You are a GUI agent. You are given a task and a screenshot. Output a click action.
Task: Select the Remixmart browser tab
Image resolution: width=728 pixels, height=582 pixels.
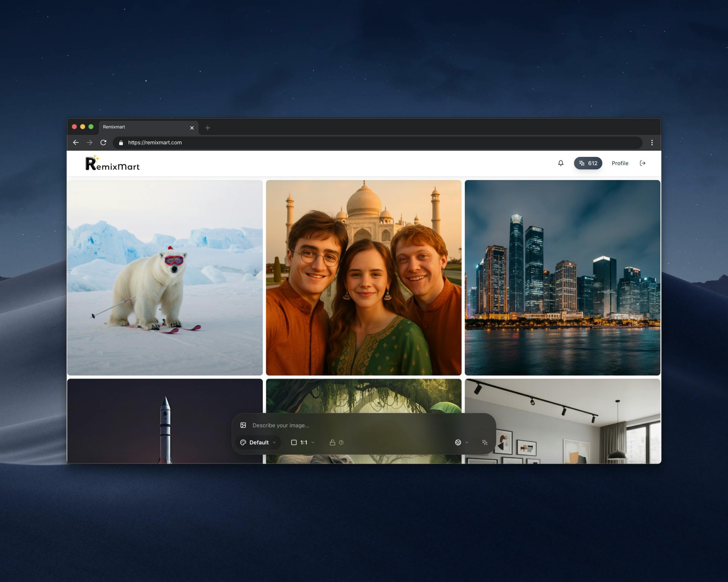point(149,127)
